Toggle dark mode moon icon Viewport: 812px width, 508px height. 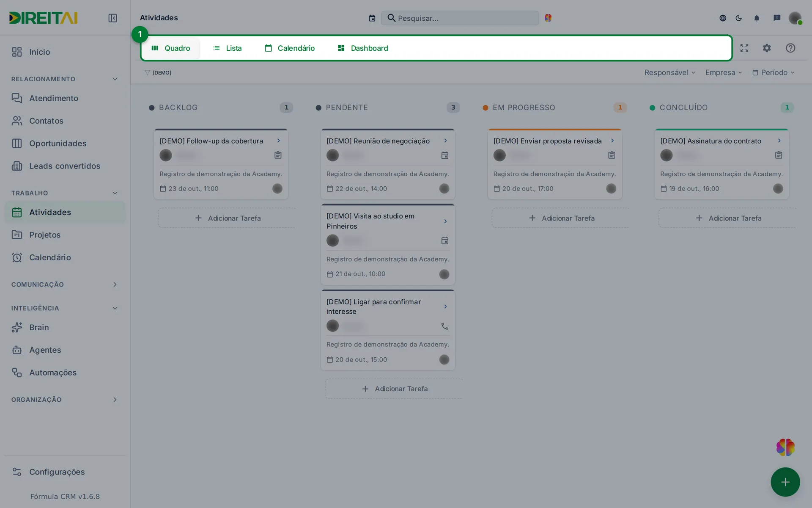tap(739, 18)
